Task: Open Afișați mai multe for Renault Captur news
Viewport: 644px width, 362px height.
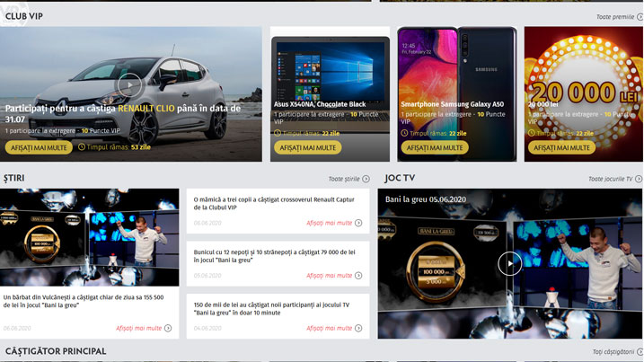Action: tap(329, 223)
